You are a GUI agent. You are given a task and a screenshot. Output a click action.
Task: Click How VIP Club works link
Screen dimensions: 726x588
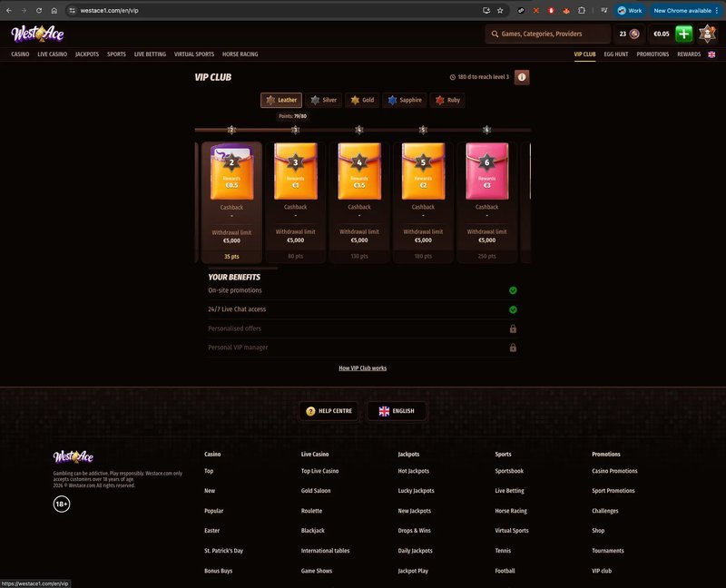pos(362,368)
